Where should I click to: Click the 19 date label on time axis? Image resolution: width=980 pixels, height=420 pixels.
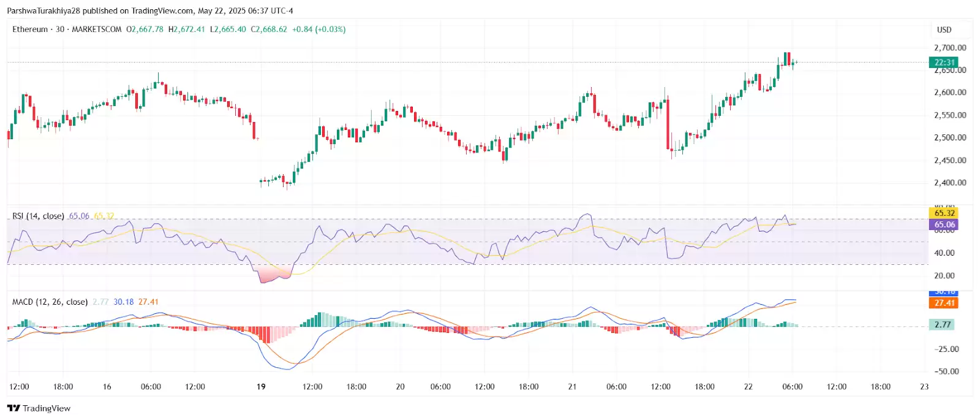pos(261,386)
